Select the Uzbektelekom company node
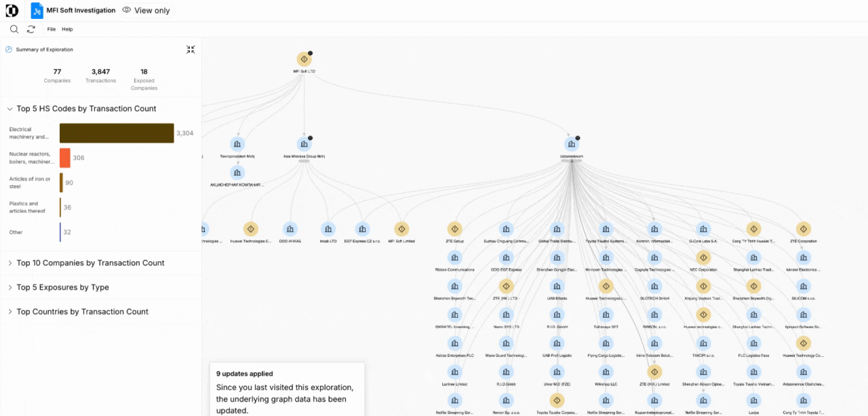This screenshot has width=868, height=416. tap(572, 145)
